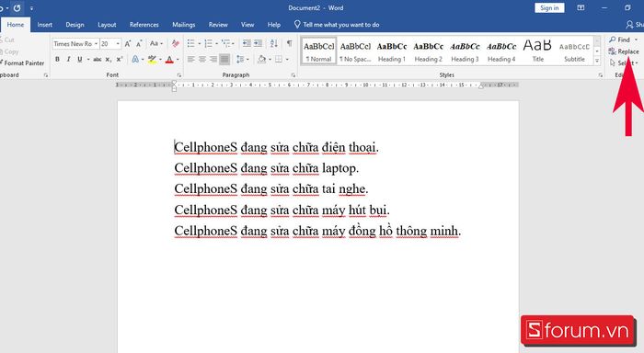The width and height of the screenshot is (644, 353).
Task: Align text left
Action: [x=191, y=60]
